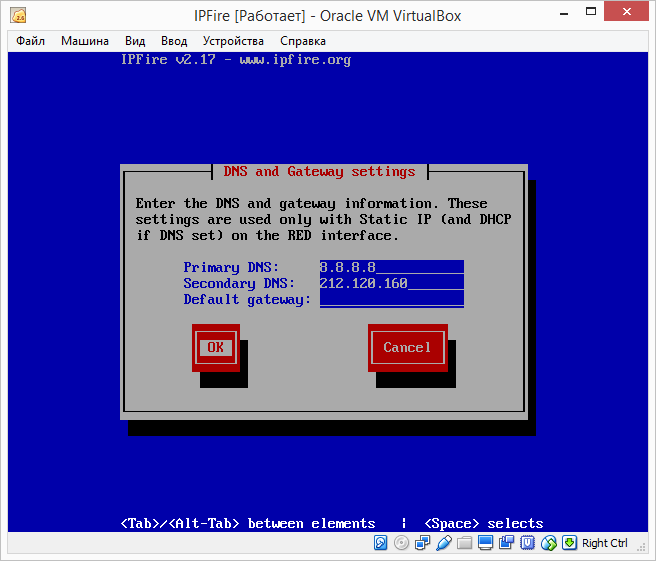The width and height of the screenshot is (656, 561).
Task: Open the Машина menu
Action: [x=85, y=41]
